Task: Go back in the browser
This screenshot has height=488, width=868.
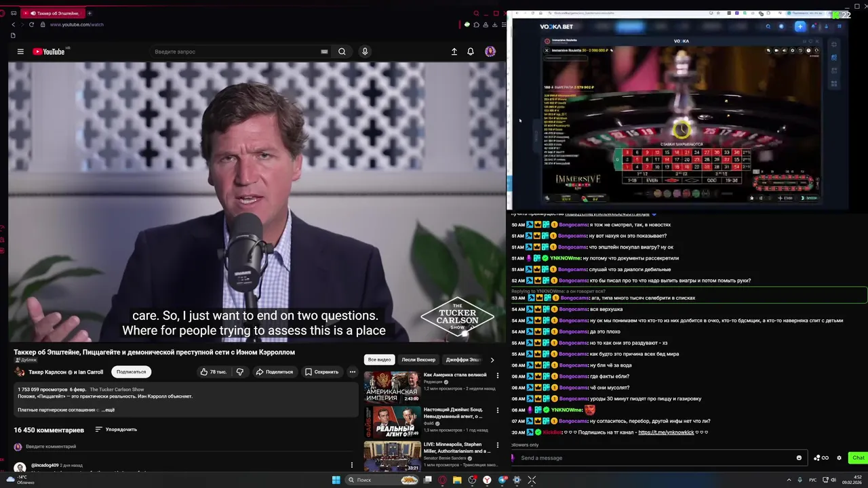Action: pos(13,24)
